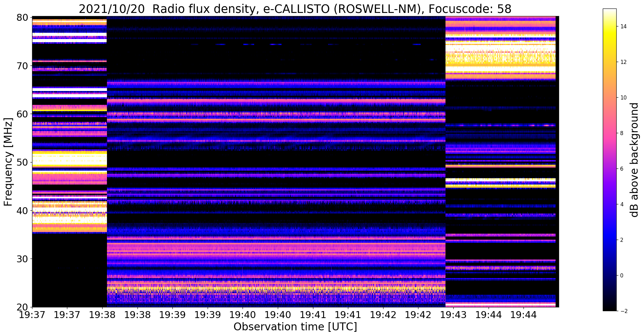644x336 pixels.
Task: Select the 50 tick on the frequency axis
Action: click(x=22, y=162)
